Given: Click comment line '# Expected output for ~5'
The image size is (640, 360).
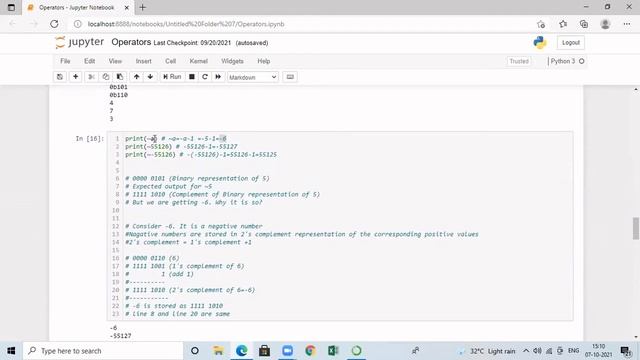Looking at the screenshot, I should click(169, 187).
